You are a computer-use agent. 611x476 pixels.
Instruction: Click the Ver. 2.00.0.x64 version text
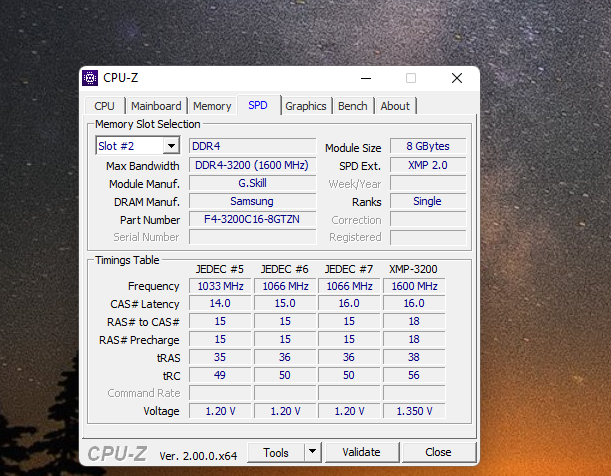(198, 456)
